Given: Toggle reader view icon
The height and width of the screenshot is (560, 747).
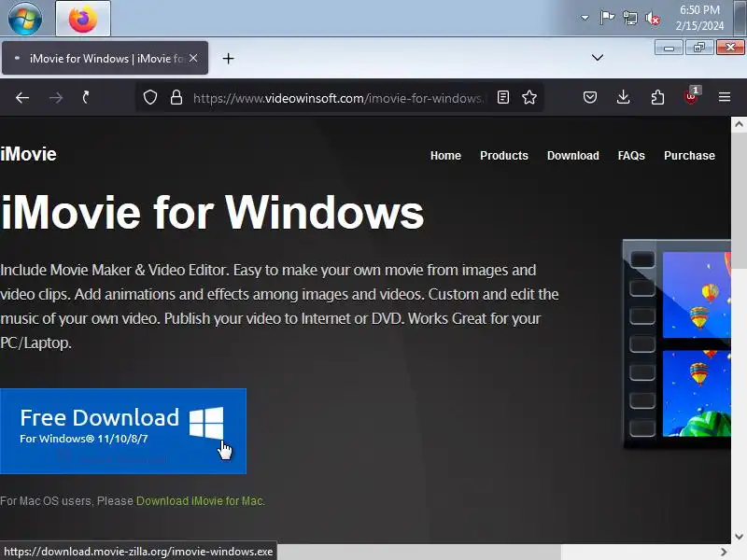Looking at the screenshot, I should pos(503,98).
